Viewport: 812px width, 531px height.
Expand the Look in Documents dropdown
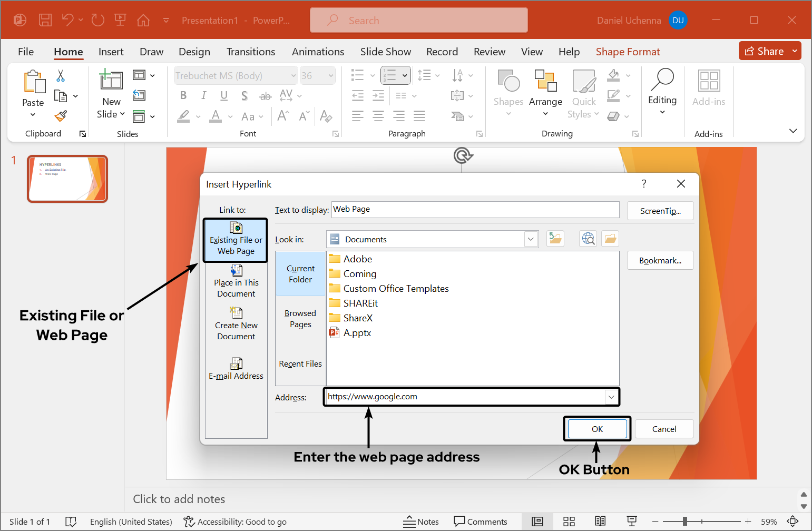(x=531, y=240)
